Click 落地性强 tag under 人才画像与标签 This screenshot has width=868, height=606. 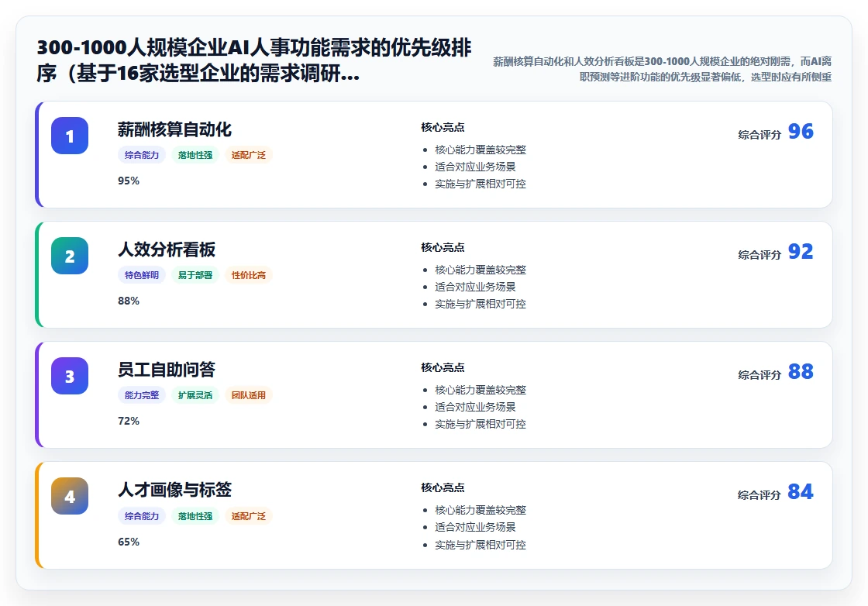pyautogui.click(x=195, y=516)
